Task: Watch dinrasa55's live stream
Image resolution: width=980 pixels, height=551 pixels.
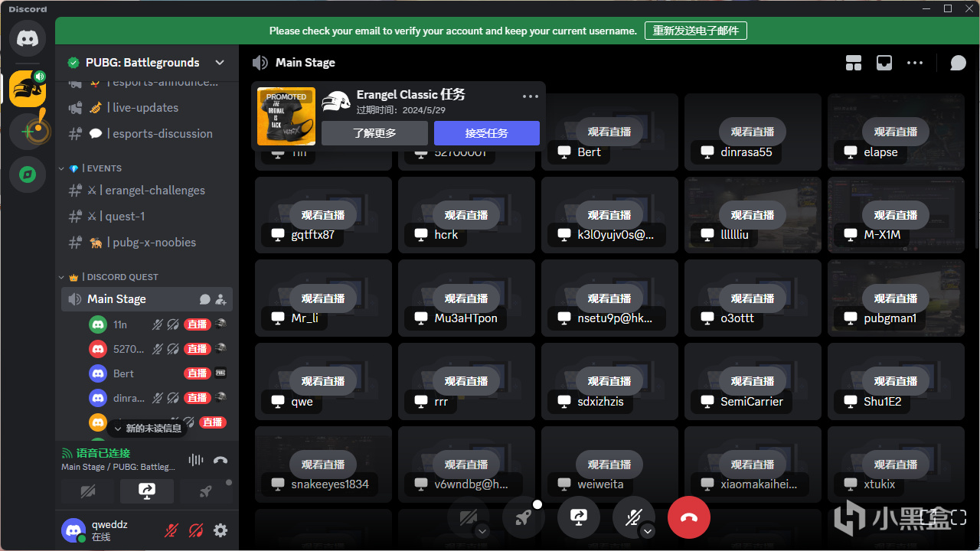Action: pyautogui.click(x=753, y=132)
